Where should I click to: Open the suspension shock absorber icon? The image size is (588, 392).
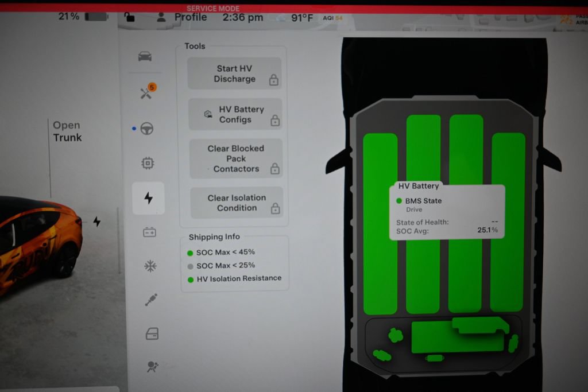[x=151, y=300]
